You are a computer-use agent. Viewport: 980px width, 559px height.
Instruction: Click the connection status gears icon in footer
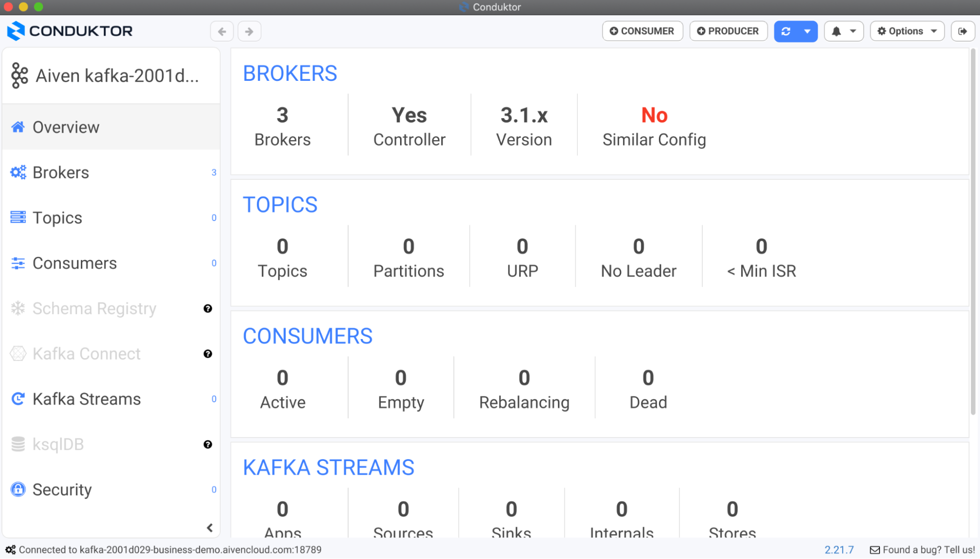pyautogui.click(x=10, y=550)
